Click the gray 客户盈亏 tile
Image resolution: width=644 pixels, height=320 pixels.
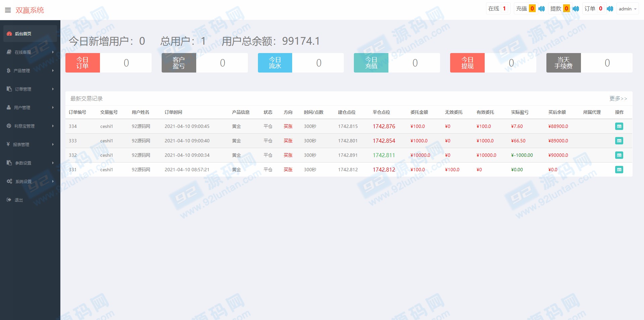(179, 63)
